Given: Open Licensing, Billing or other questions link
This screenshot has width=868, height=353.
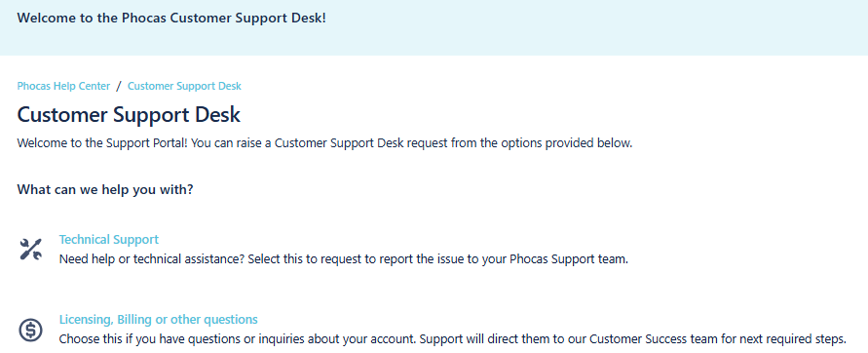Looking at the screenshot, I should click(x=159, y=320).
